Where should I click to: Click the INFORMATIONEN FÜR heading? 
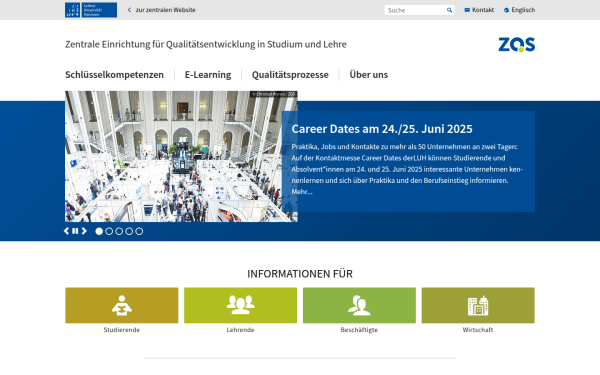click(x=300, y=274)
